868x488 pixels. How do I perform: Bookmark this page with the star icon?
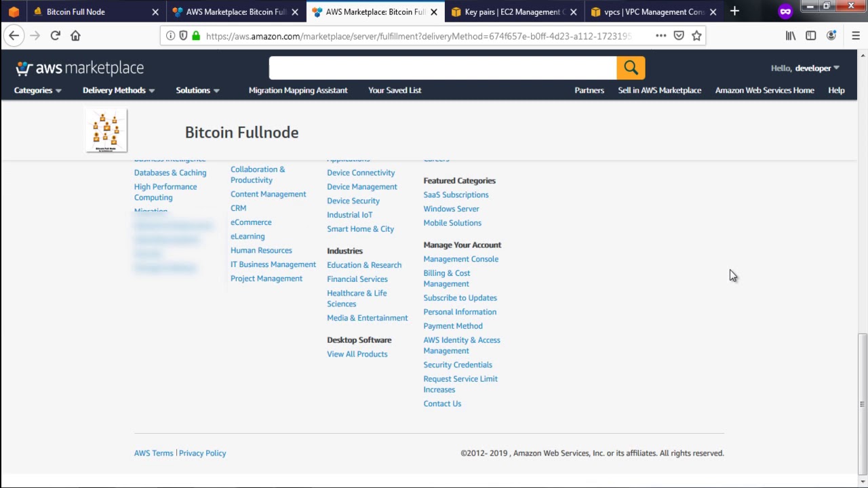[696, 36]
